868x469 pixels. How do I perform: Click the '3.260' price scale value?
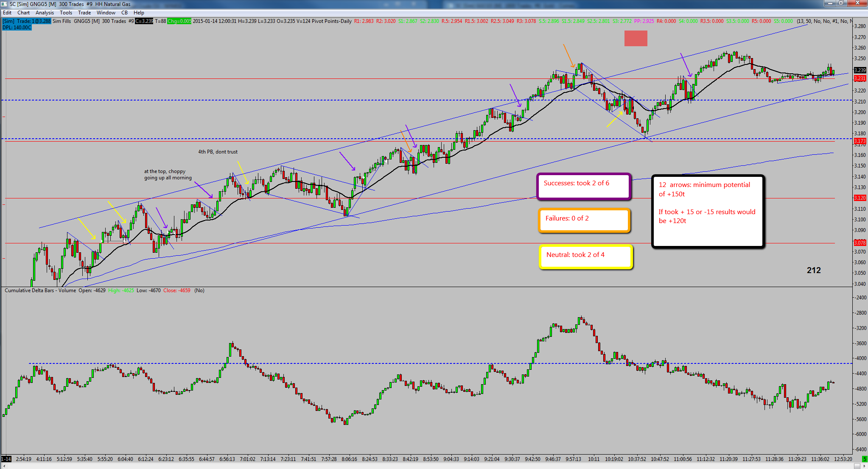tap(860, 48)
